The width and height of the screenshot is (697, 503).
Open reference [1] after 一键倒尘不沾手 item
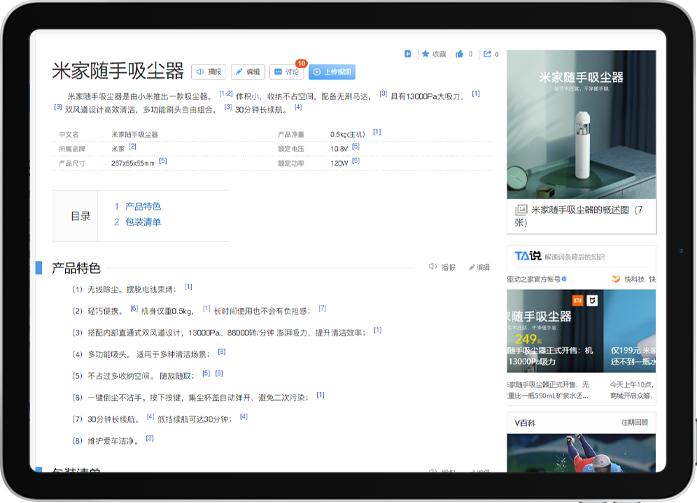[320, 395]
